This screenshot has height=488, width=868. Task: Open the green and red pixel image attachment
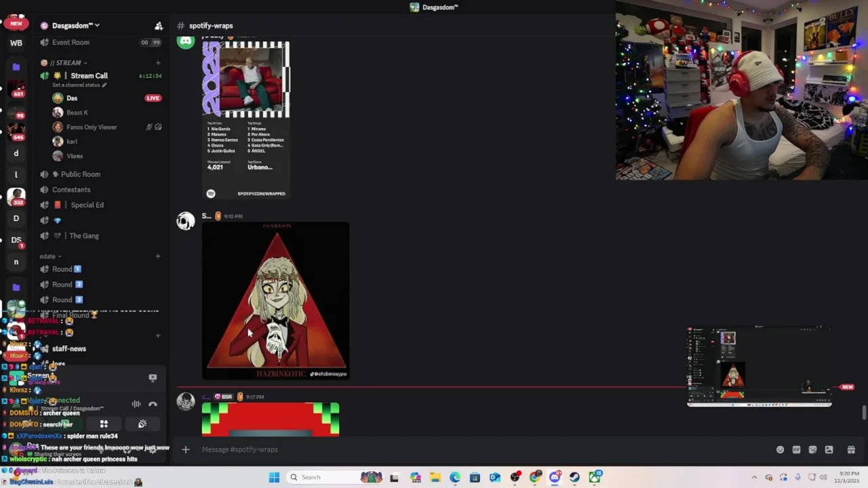click(x=271, y=420)
